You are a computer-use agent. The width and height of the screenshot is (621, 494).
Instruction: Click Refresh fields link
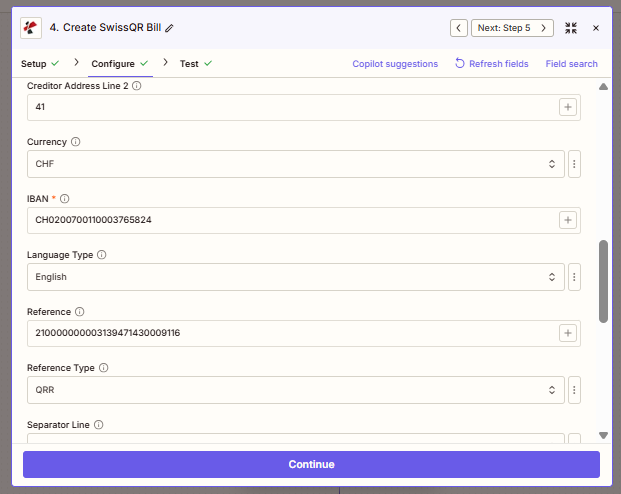click(491, 64)
